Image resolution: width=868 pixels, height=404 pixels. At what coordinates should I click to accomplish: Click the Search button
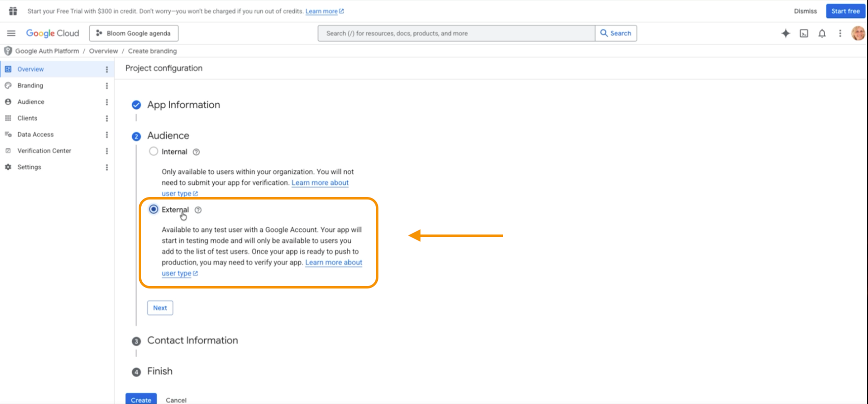coord(616,33)
